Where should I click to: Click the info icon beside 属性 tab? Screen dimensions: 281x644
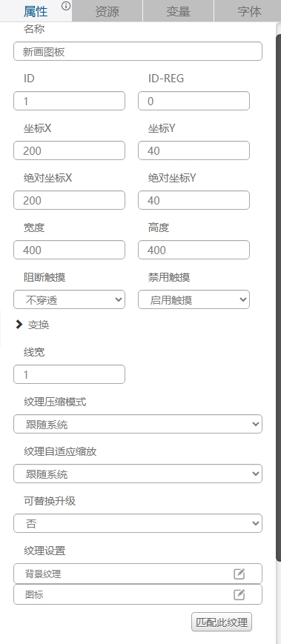tap(66, 6)
